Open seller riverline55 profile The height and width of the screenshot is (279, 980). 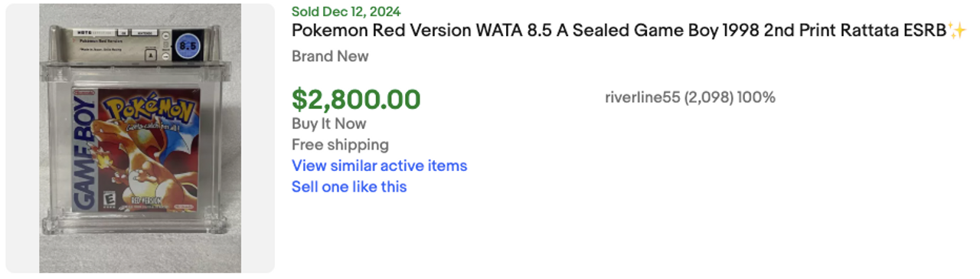[x=642, y=97]
